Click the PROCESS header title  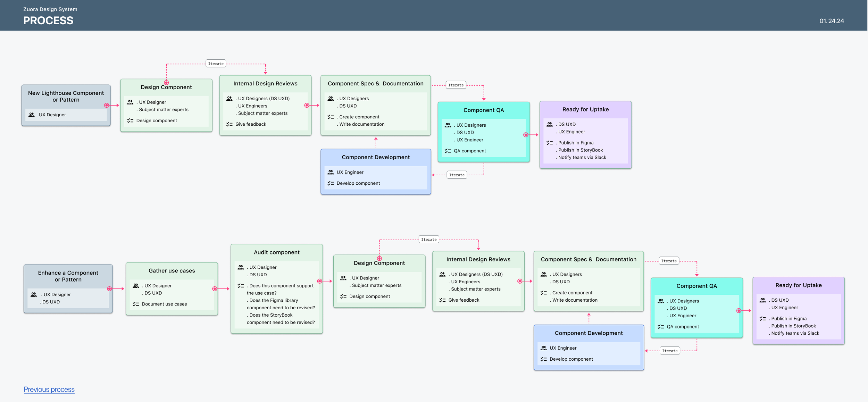[48, 20]
